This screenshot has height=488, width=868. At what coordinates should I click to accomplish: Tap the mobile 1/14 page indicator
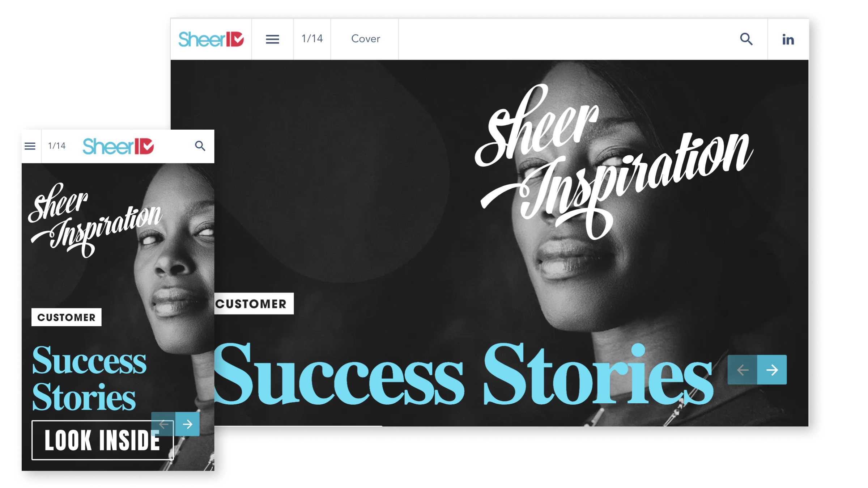point(57,146)
